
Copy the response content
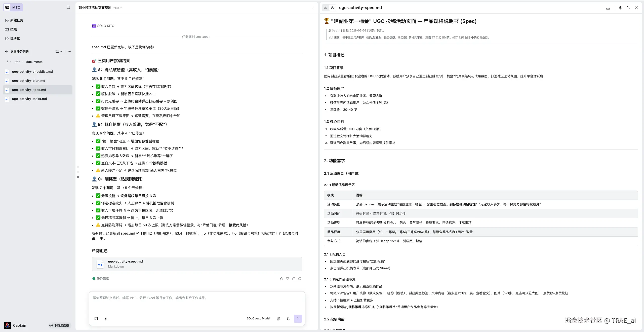click(x=294, y=279)
